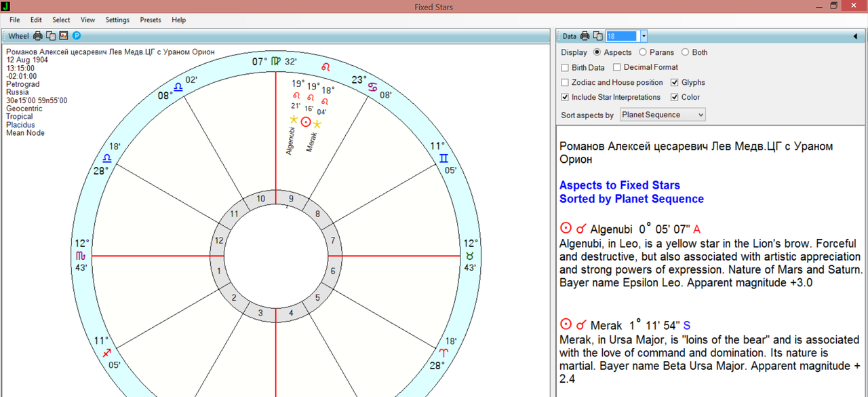This screenshot has width=868, height=397.
Task: Open the Sort aspects by dropdown
Action: [x=663, y=115]
